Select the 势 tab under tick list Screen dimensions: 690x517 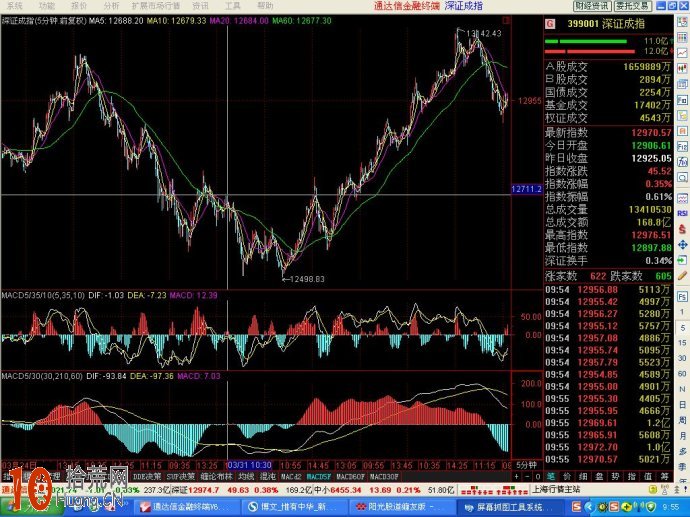(616, 477)
